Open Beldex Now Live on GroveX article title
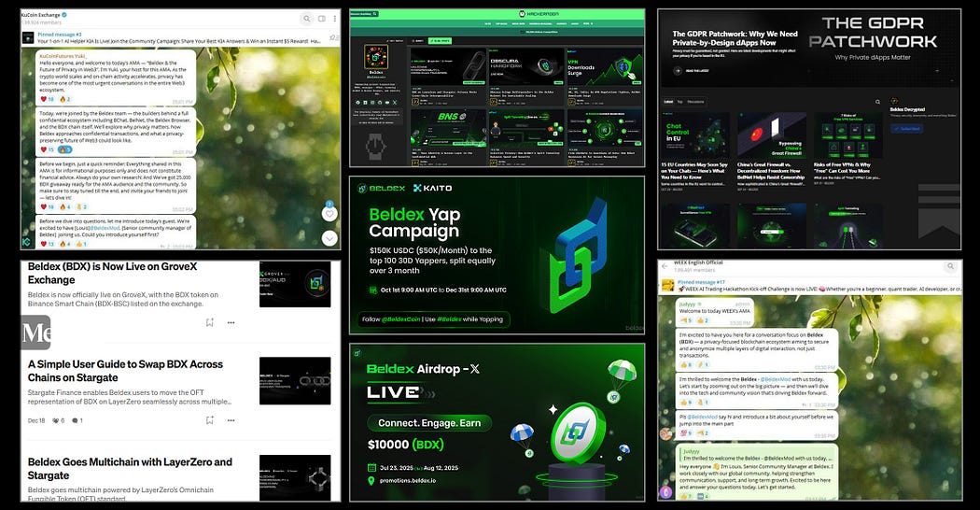This screenshot has width=980, height=510. point(113,273)
